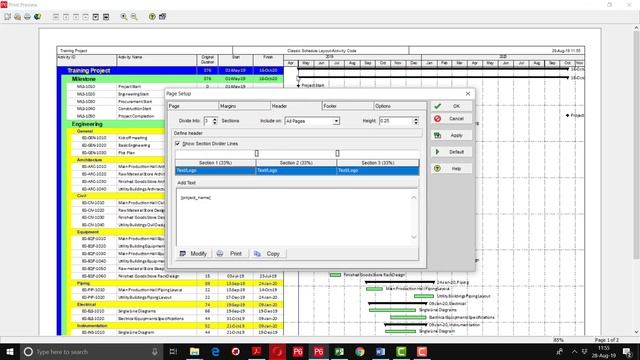The image size is (640, 360).
Task: Click the Apply button
Action: pyautogui.click(x=452, y=135)
